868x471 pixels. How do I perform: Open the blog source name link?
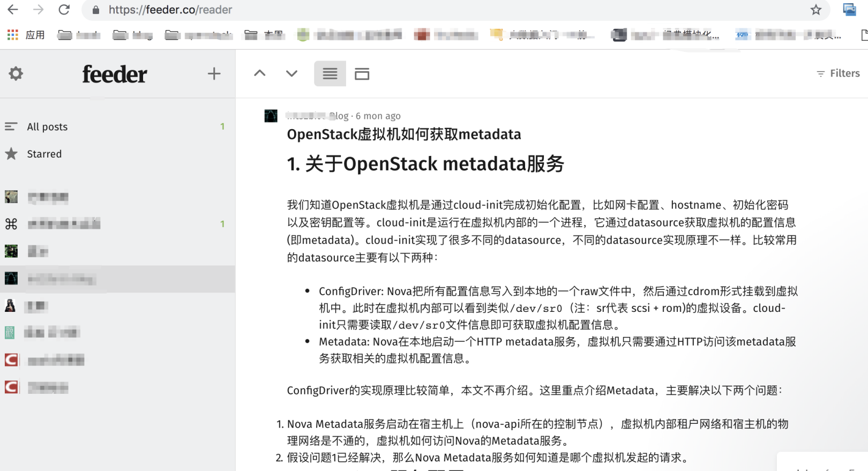317,116
